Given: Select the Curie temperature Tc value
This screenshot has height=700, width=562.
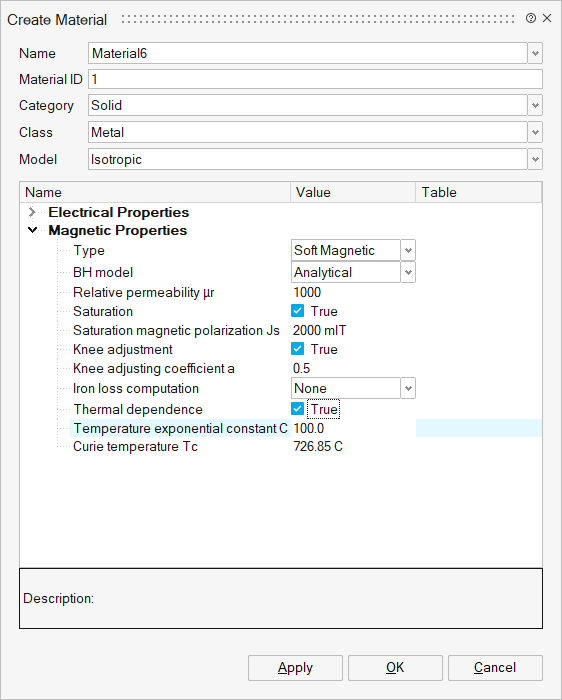Looking at the screenshot, I should tap(318, 446).
